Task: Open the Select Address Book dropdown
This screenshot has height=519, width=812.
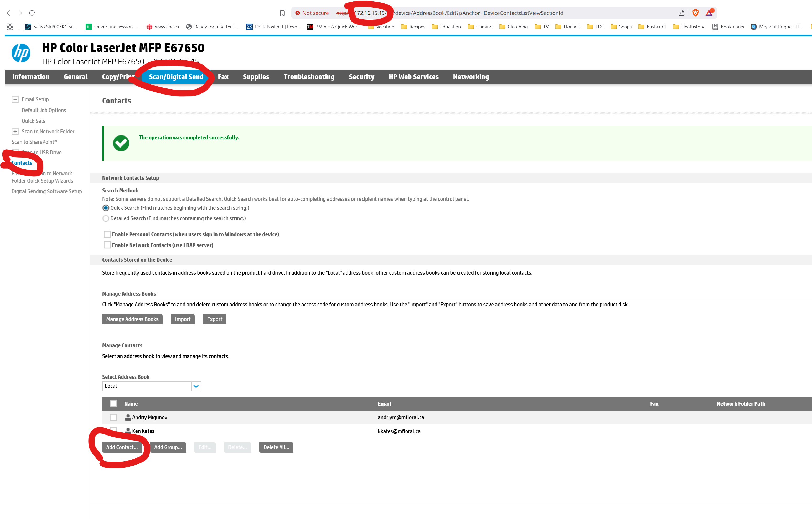Action: coord(152,386)
